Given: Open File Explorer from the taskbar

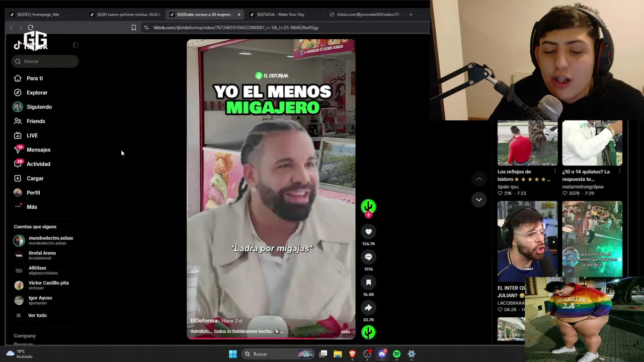Looking at the screenshot, I should click(338, 354).
